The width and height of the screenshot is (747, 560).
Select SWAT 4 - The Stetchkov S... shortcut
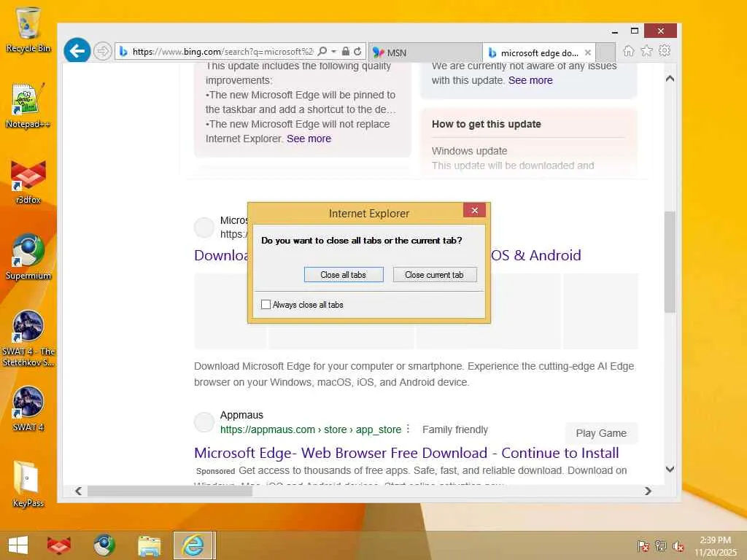tap(28, 338)
